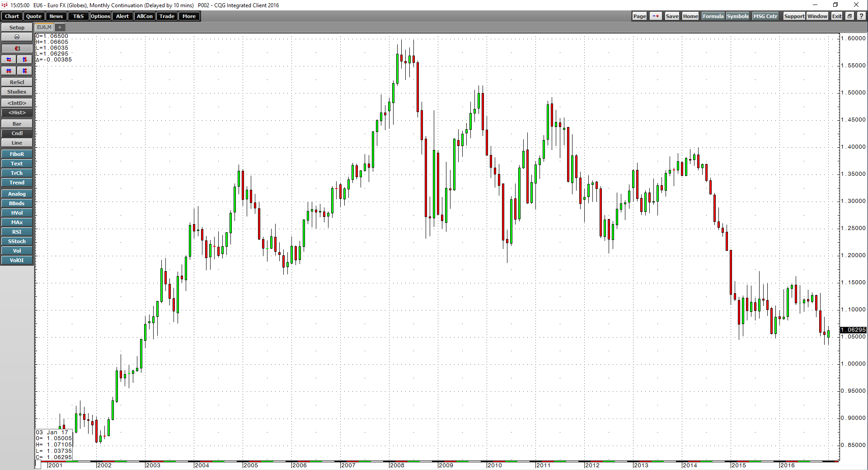Click the Save button
This screenshot has width=868, height=470.
pyautogui.click(x=672, y=16)
